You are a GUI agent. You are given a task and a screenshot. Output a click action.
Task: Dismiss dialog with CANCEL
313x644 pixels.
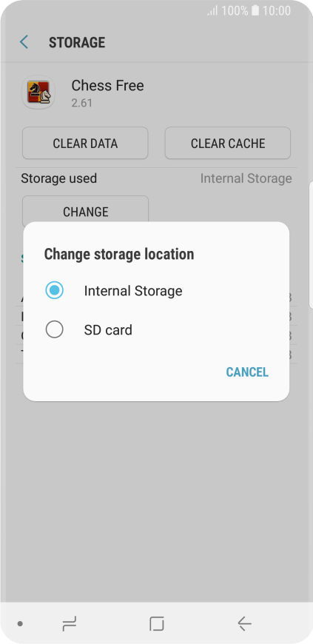tap(247, 372)
